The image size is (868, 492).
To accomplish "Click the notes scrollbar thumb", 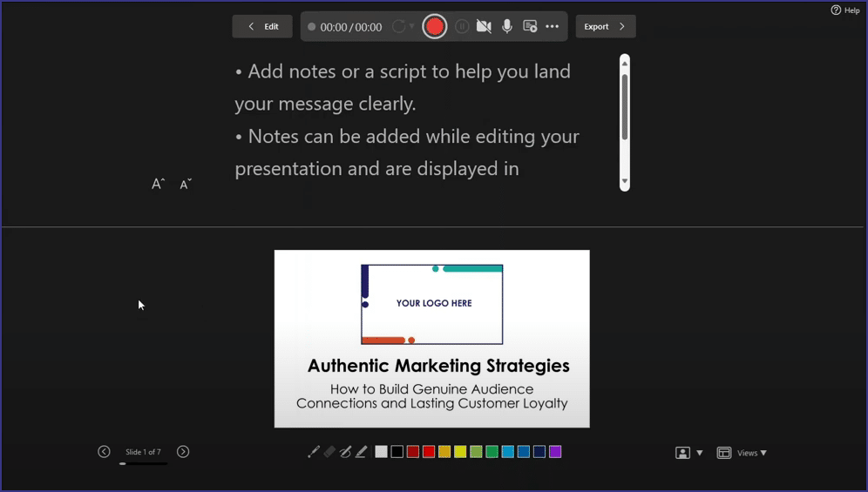I will pos(625,106).
